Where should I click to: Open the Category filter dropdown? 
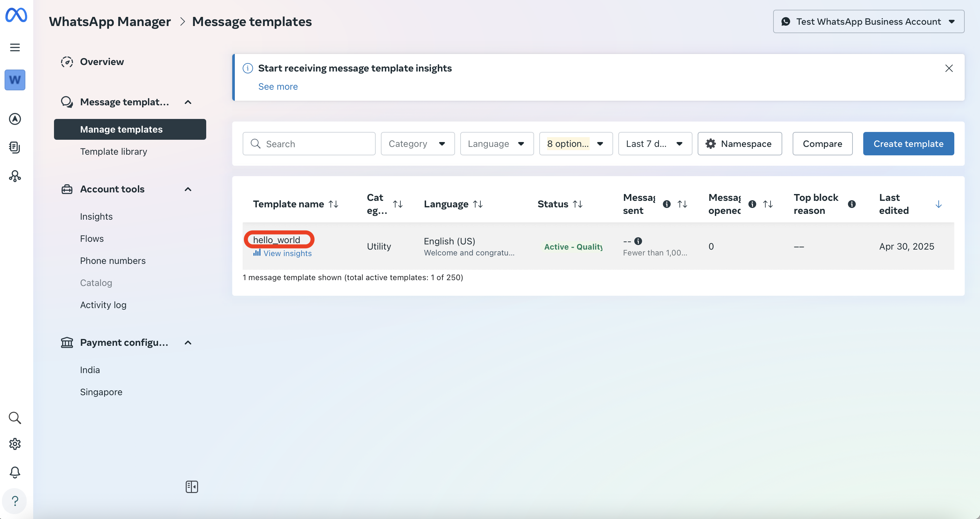pos(417,144)
